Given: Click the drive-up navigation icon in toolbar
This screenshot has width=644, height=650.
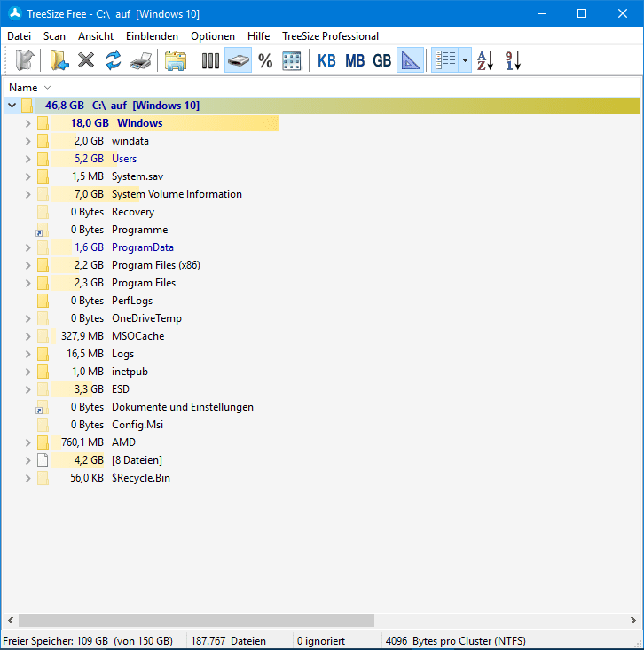Looking at the screenshot, I should coord(25,60).
